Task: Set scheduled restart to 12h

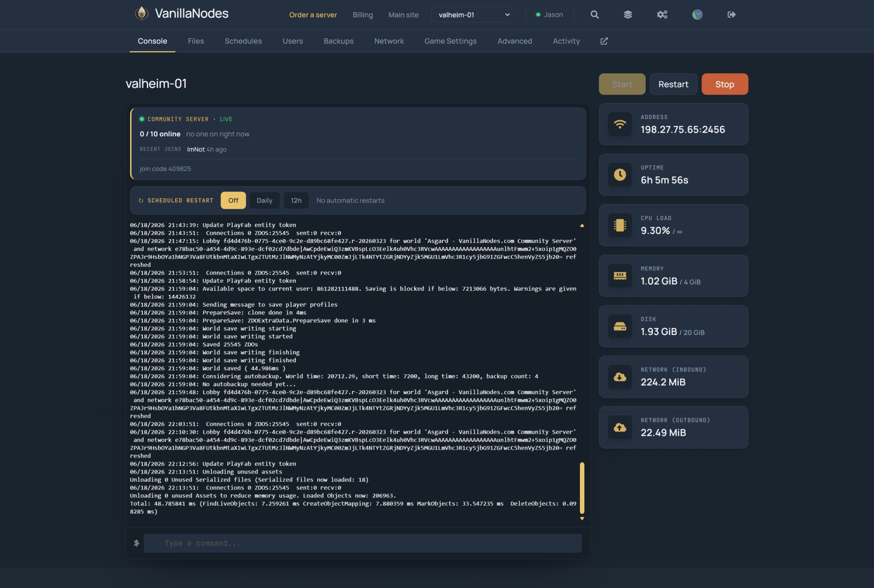Action: coord(296,200)
